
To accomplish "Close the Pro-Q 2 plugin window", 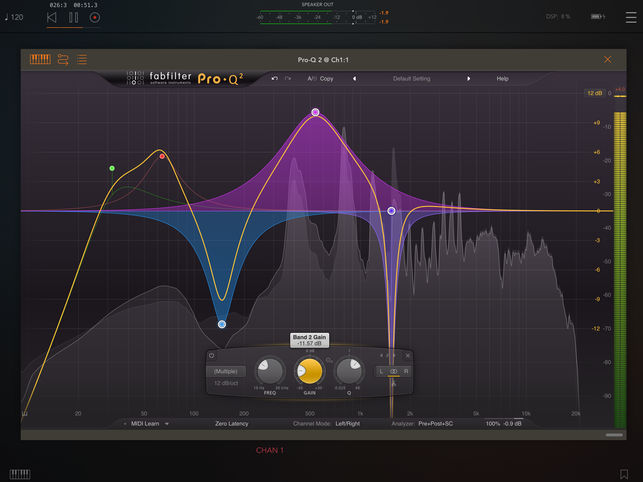I will pos(607,59).
